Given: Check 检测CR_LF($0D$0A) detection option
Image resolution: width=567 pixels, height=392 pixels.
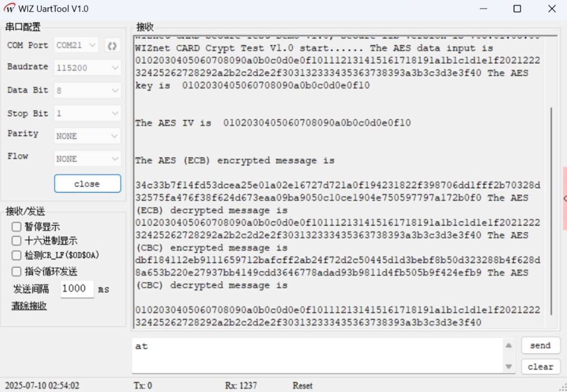Looking at the screenshot, I should click(16, 255).
